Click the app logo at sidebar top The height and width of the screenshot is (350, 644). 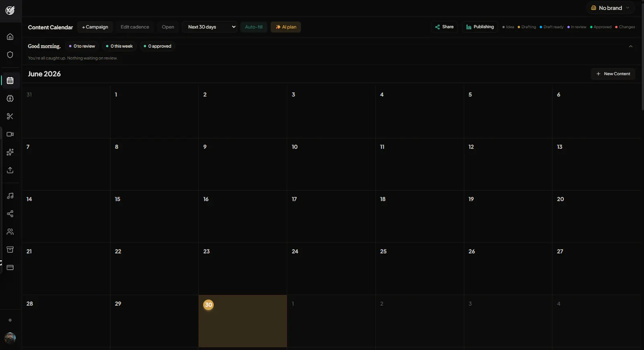10,10
